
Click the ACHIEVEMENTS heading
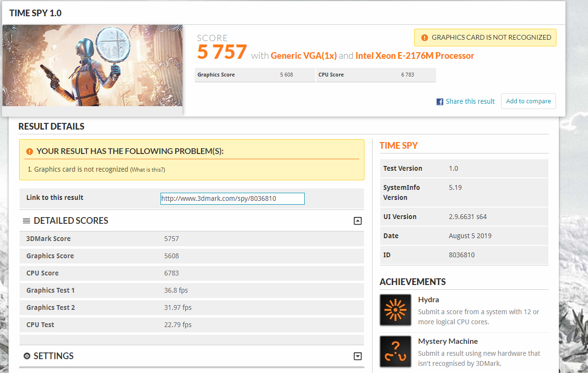tap(413, 282)
